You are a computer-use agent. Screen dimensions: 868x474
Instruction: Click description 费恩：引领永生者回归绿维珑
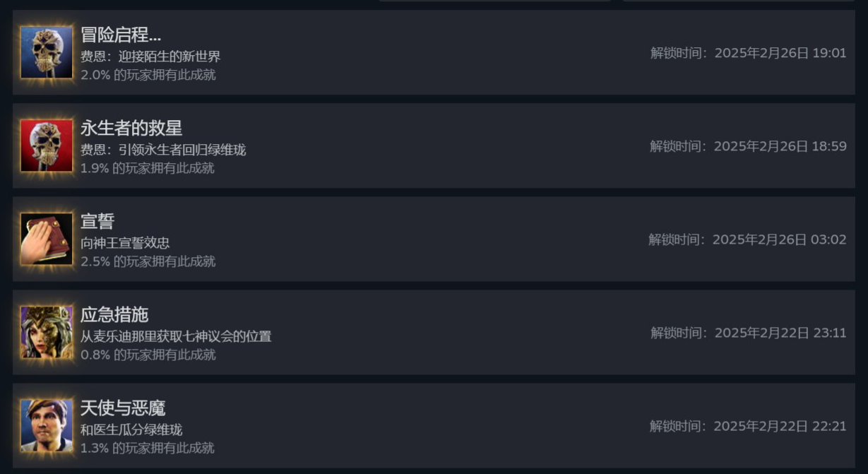point(163,150)
